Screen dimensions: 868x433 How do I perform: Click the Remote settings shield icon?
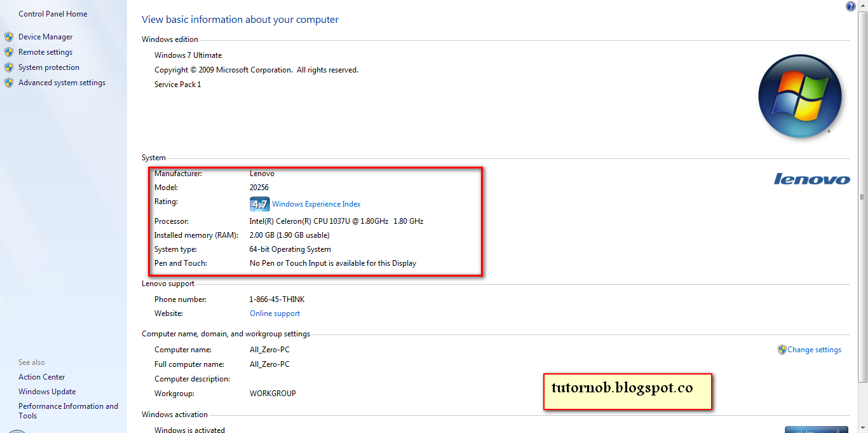9,52
